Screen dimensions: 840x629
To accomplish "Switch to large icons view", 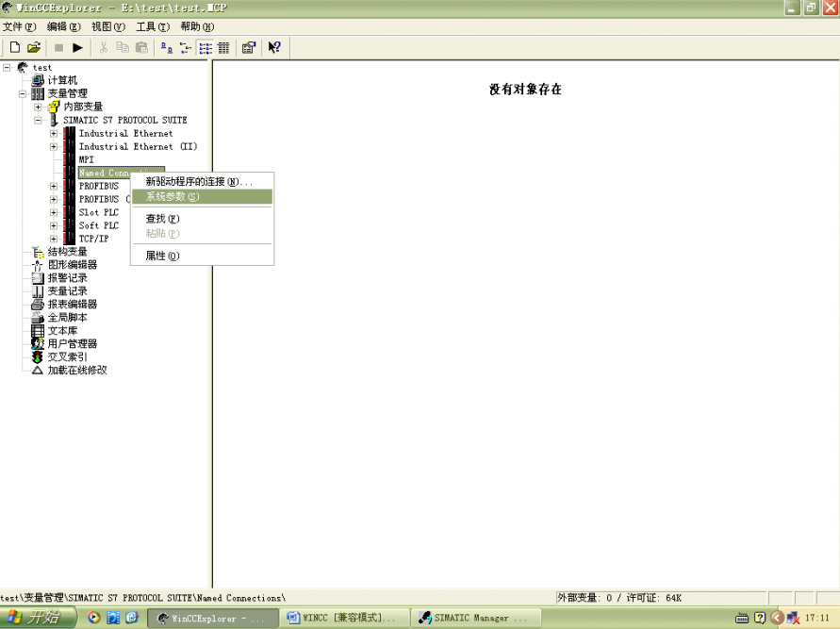I will [167, 48].
